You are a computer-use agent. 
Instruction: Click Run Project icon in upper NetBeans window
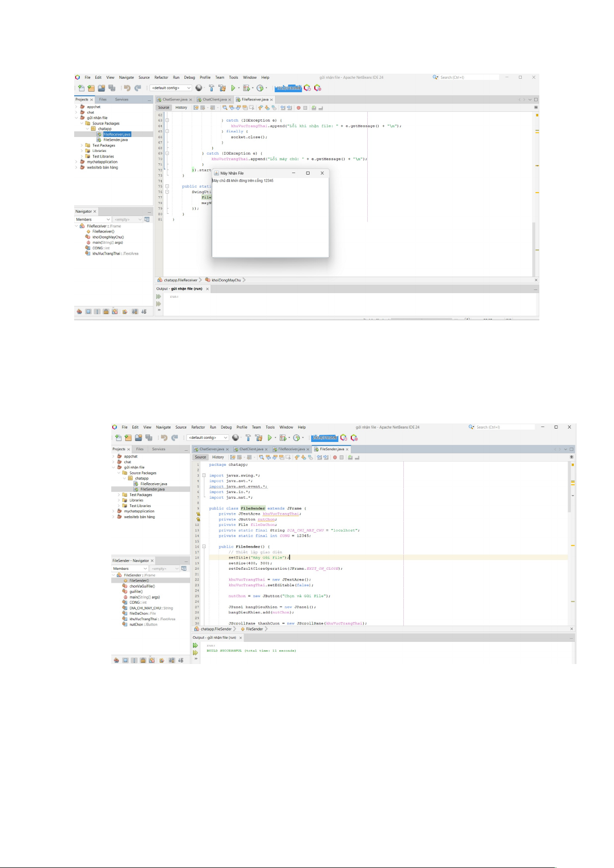[x=233, y=88]
